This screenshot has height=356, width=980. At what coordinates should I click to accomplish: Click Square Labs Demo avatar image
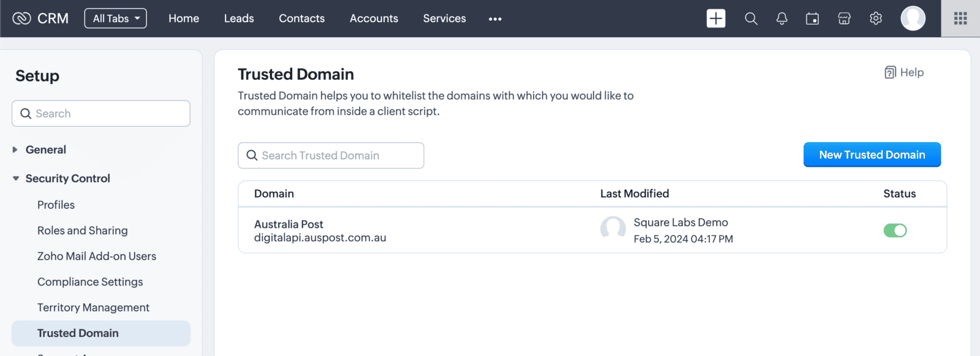point(613,229)
